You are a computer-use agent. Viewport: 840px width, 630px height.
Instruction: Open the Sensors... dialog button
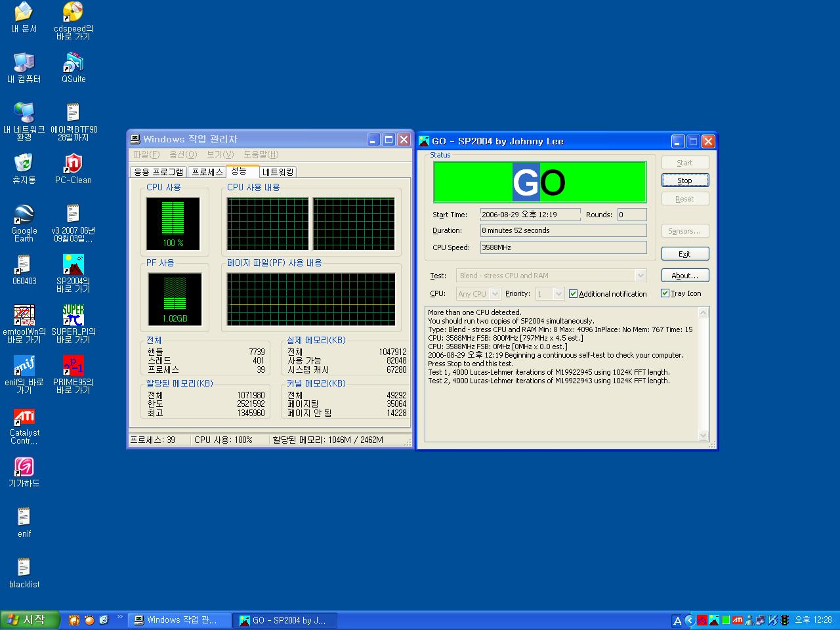pyautogui.click(x=684, y=231)
